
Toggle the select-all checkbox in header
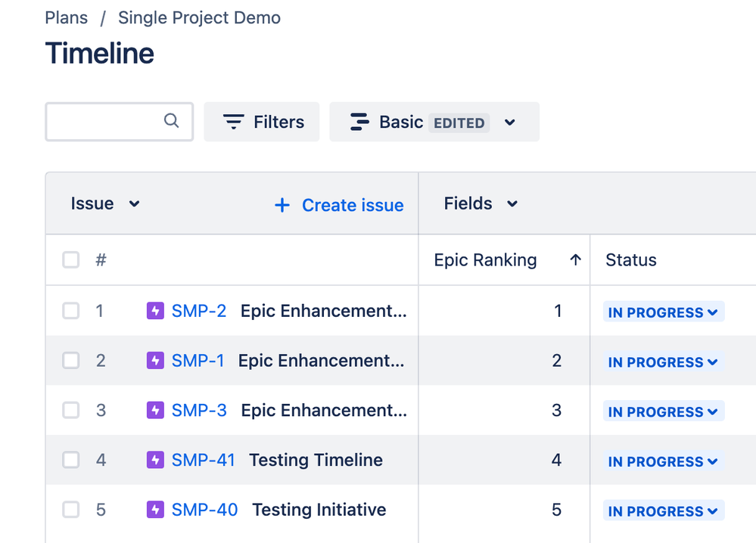71,259
